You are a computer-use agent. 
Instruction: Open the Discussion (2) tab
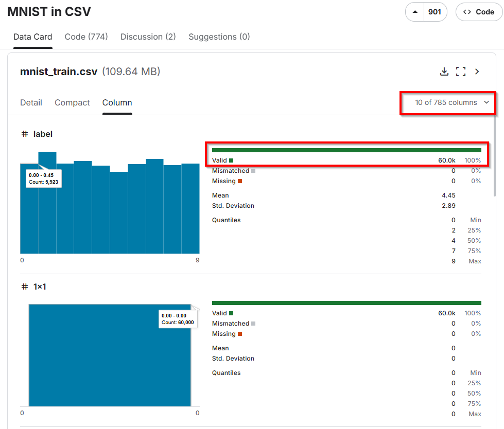click(148, 37)
